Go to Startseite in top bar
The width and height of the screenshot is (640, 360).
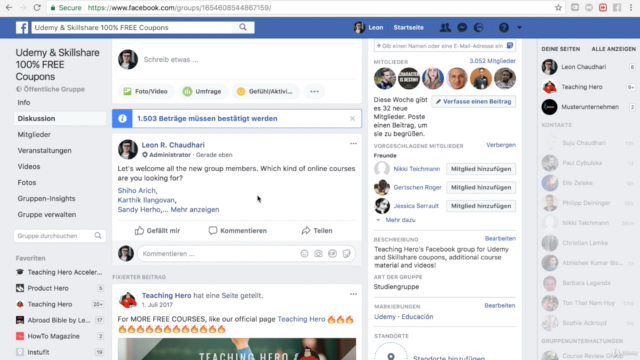pos(408,27)
